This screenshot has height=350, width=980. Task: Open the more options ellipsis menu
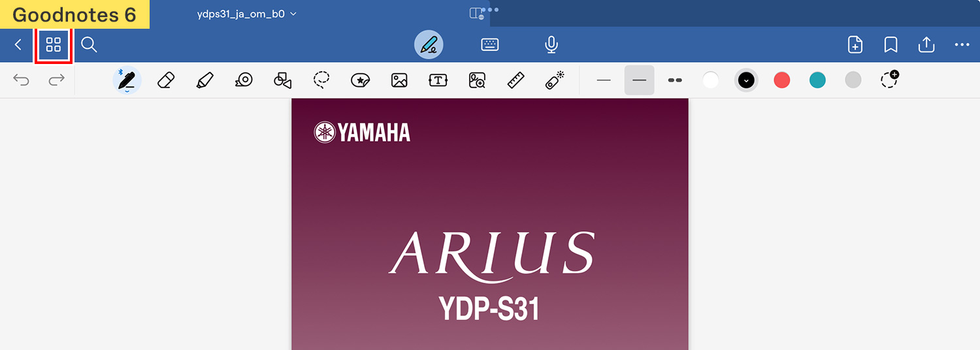pos(962,45)
